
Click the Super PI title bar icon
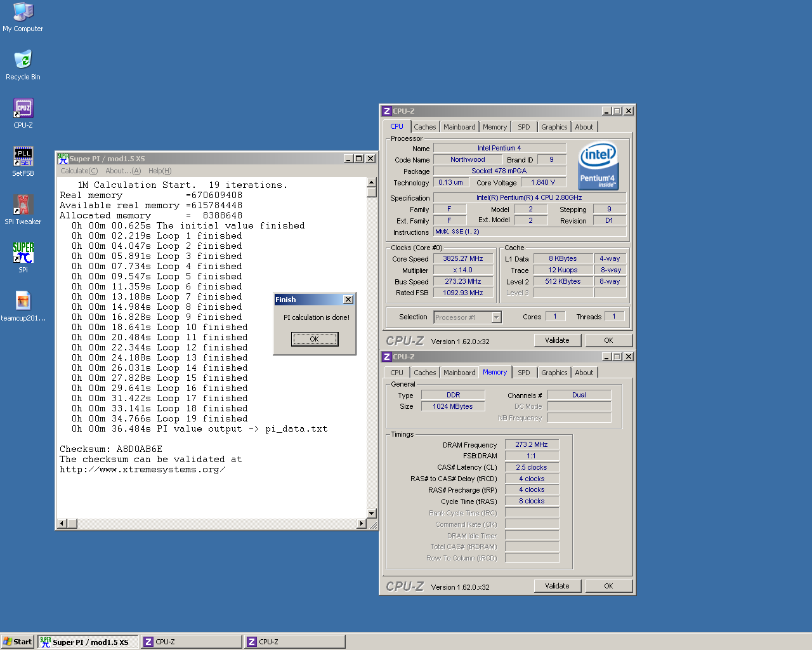point(63,159)
